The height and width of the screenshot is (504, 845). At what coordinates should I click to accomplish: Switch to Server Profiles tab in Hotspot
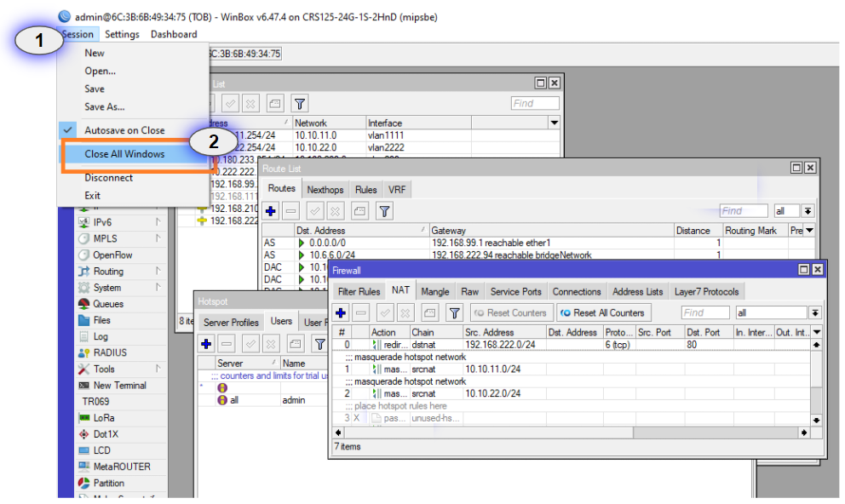click(x=231, y=323)
